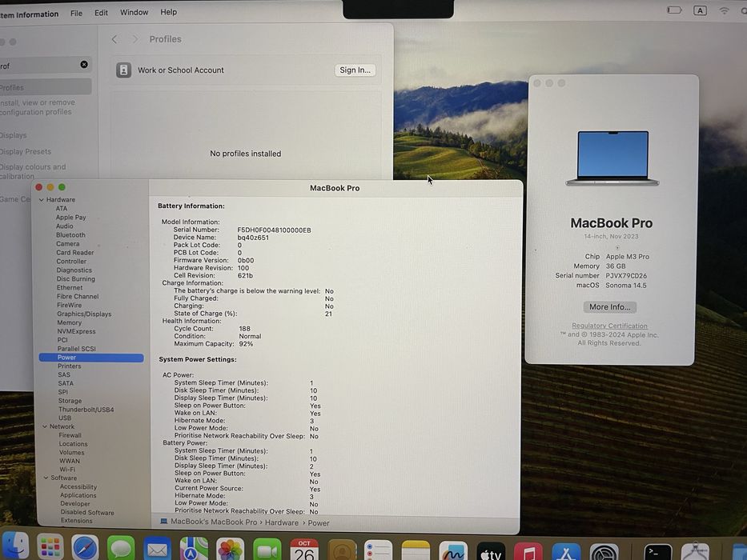Select Apple Pay in Hardware list
This screenshot has height=560, width=747.
pyautogui.click(x=70, y=217)
